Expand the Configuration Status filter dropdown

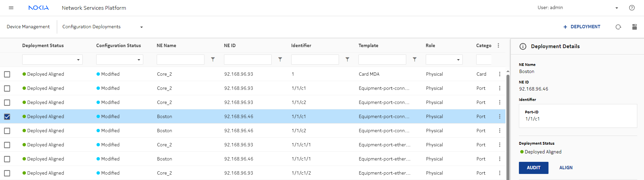(x=120, y=60)
